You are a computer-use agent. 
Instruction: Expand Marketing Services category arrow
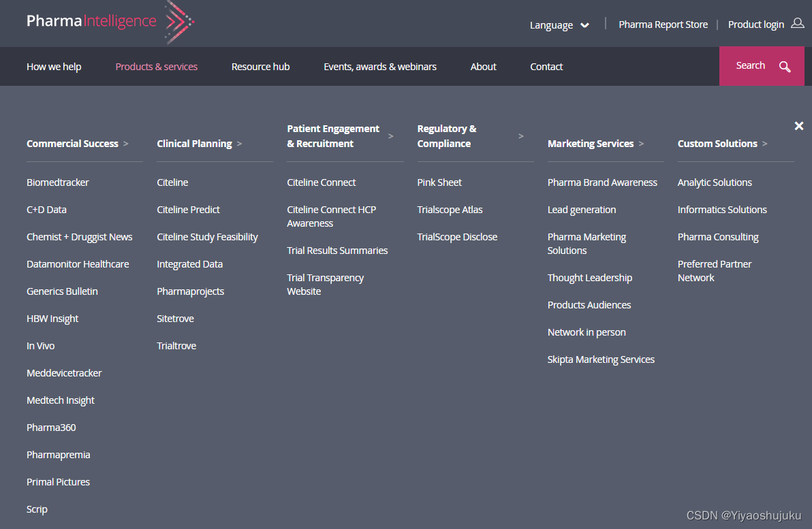[x=641, y=144]
